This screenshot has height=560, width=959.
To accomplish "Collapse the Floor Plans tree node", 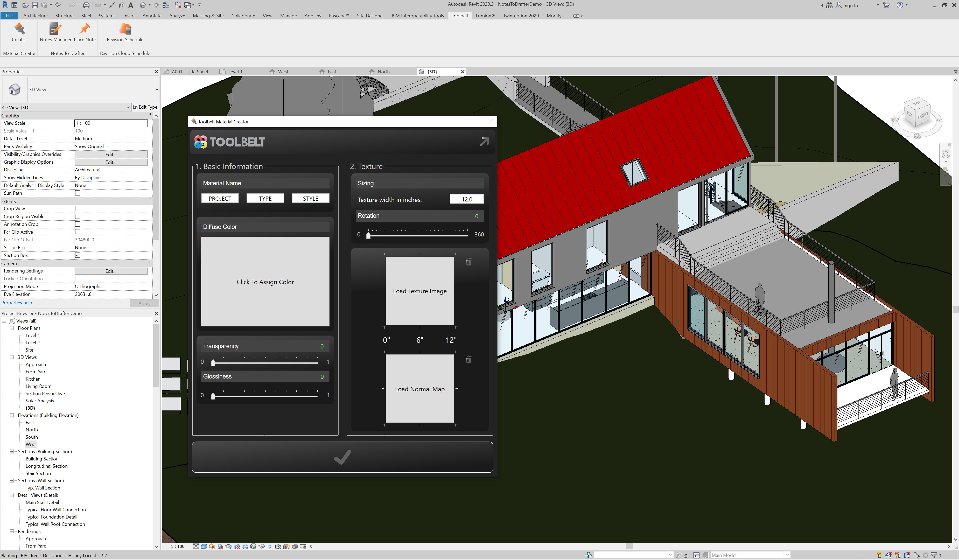I will click(x=12, y=328).
